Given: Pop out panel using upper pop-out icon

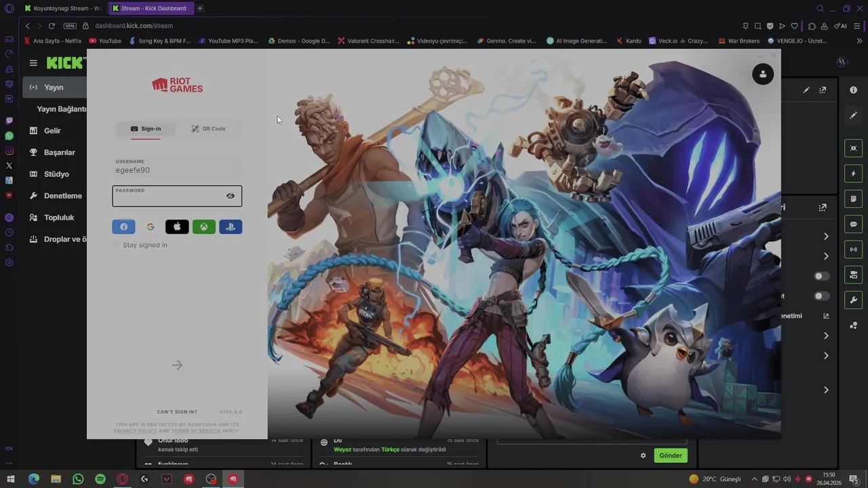Looking at the screenshot, I should 823,90.
